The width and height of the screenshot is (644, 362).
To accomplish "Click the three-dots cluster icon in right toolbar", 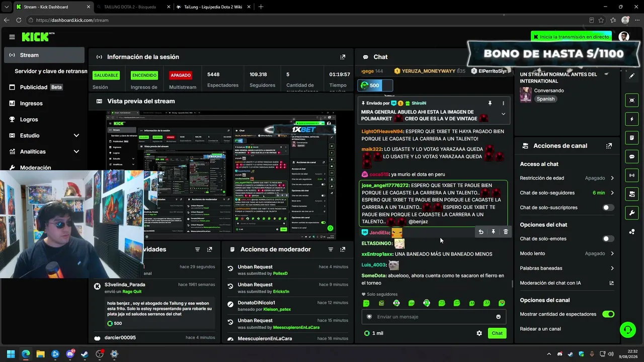I will coord(632,232).
